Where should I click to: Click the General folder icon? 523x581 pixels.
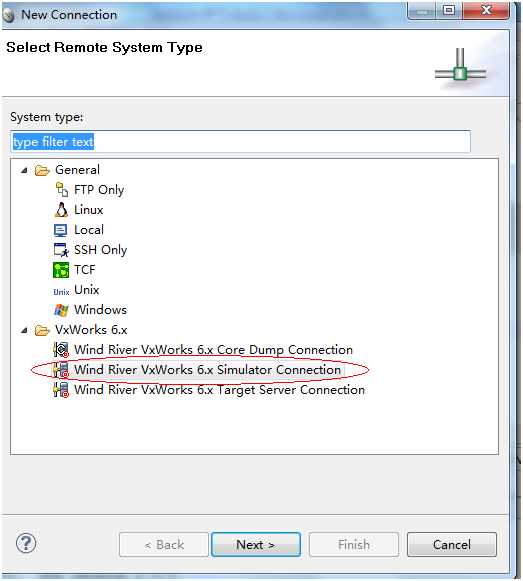tap(42, 170)
